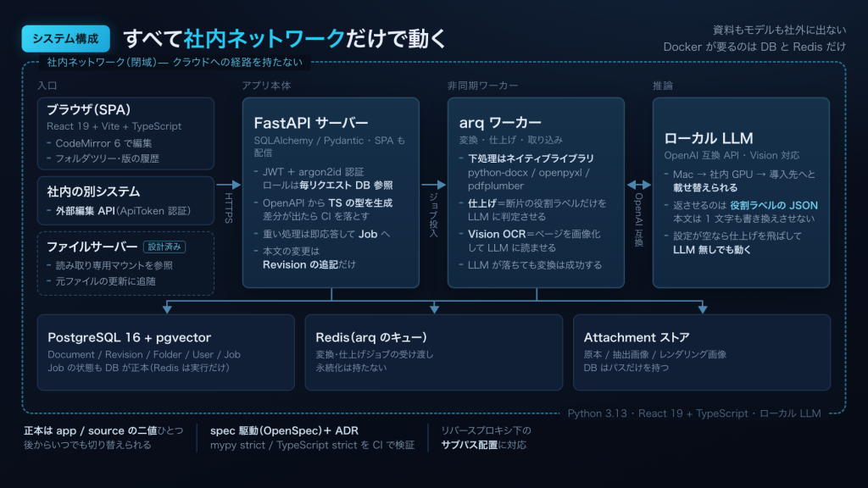The height and width of the screenshot is (488, 868).
Task: Click the text 資料もモデルも社外に出ない
Action: 779,30
